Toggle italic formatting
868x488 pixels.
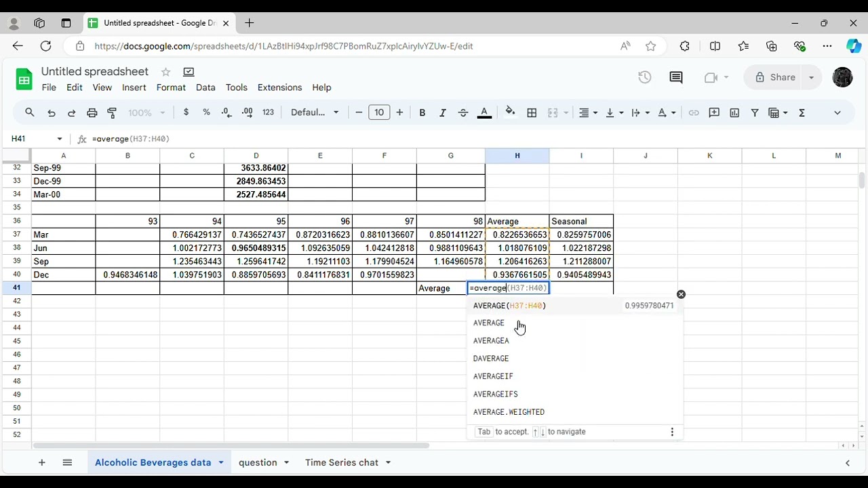pyautogui.click(x=443, y=113)
